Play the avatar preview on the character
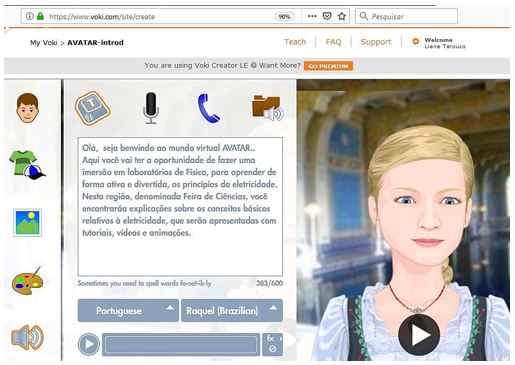The height and width of the screenshot is (365, 515). [x=419, y=335]
